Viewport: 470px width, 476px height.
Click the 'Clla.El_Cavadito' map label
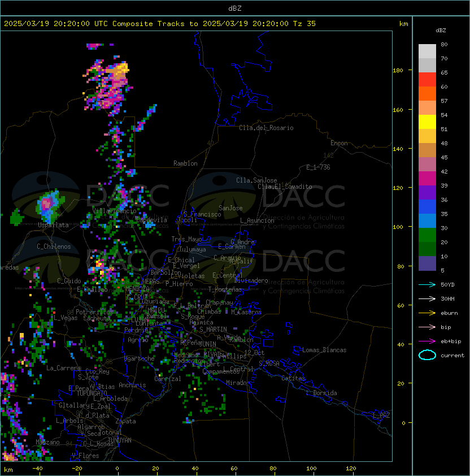point(285,187)
